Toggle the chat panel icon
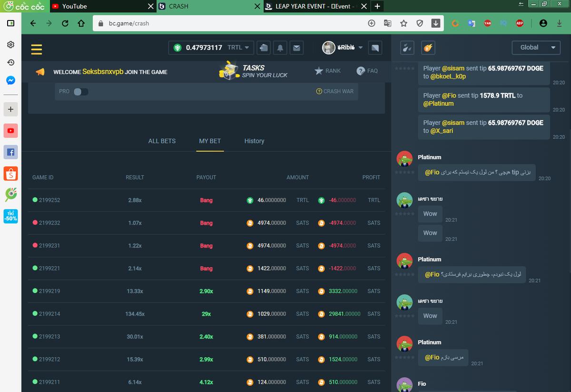 pyautogui.click(x=375, y=48)
